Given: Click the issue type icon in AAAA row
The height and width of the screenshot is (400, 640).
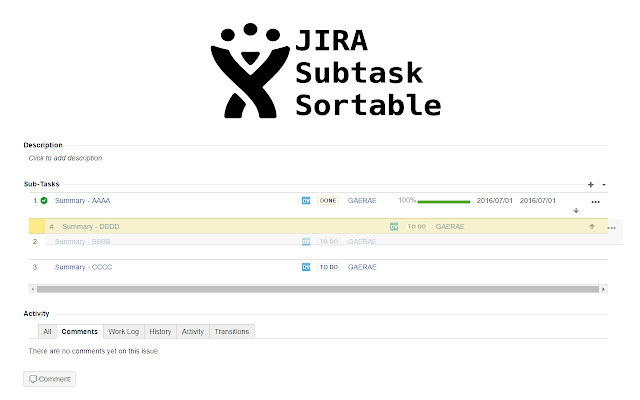Looking at the screenshot, I should click(x=306, y=200).
